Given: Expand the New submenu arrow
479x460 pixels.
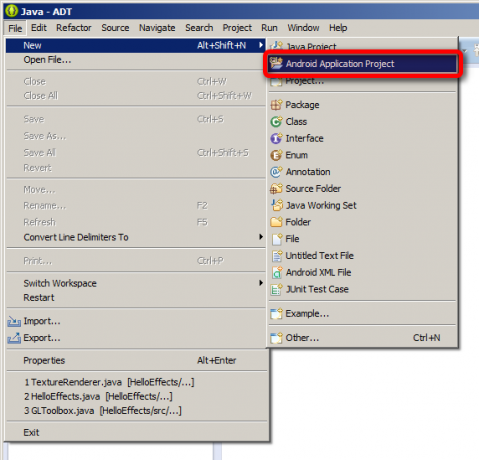Looking at the screenshot, I should 261,45.
